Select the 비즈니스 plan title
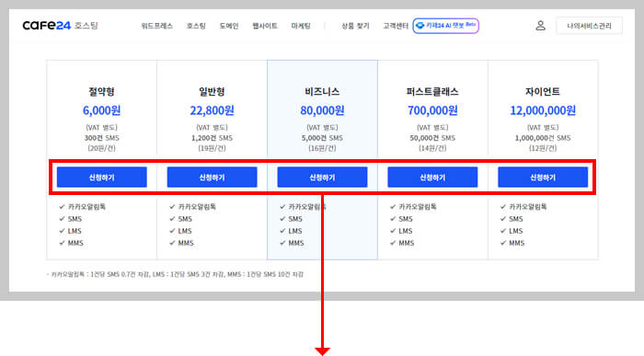644x356 pixels. (x=322, y=92)
